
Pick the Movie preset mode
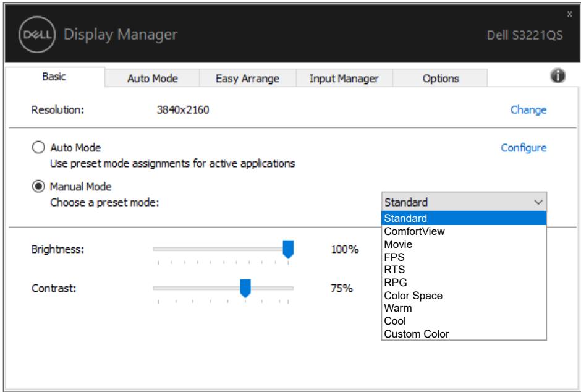tap(464, 244)
